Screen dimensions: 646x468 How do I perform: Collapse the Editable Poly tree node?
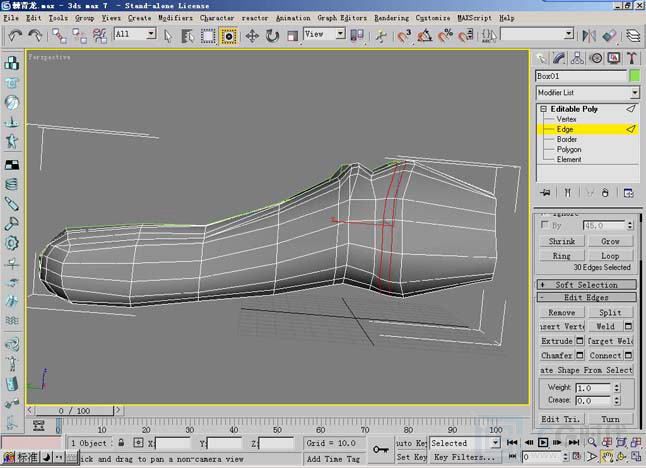click(543, 109)
